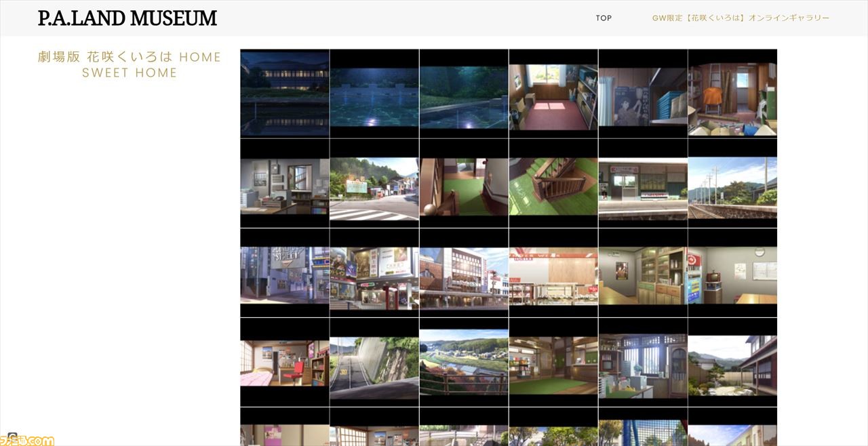Open the night building with lit windows thumbnail

coord(285,94)
